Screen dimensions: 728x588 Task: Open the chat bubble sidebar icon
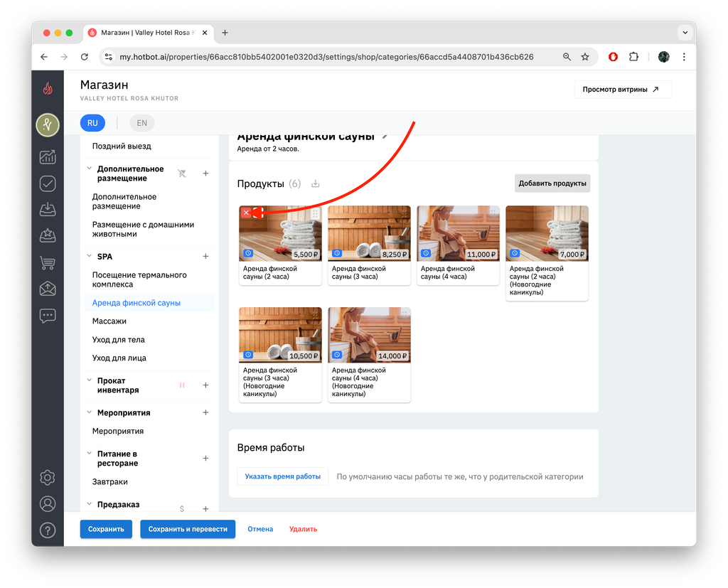click(48, 316)
